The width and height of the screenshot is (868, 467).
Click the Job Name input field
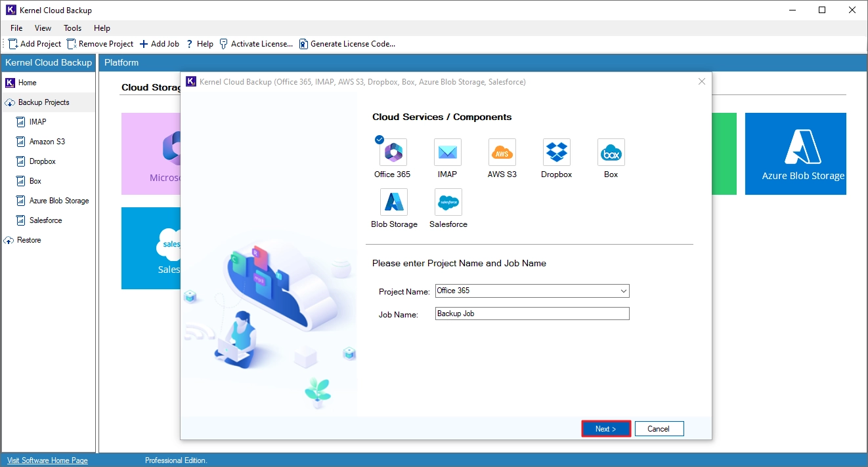(x=532, y=314)
